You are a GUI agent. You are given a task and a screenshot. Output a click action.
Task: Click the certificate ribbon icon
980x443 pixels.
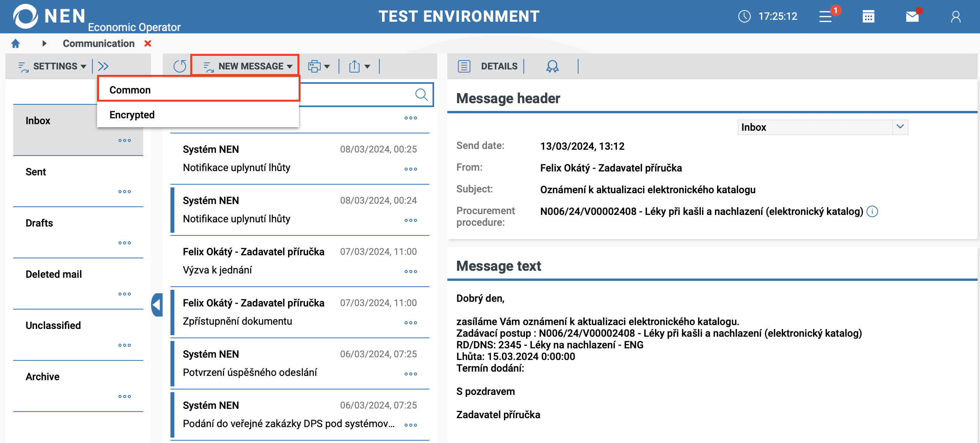coord(552,66)
